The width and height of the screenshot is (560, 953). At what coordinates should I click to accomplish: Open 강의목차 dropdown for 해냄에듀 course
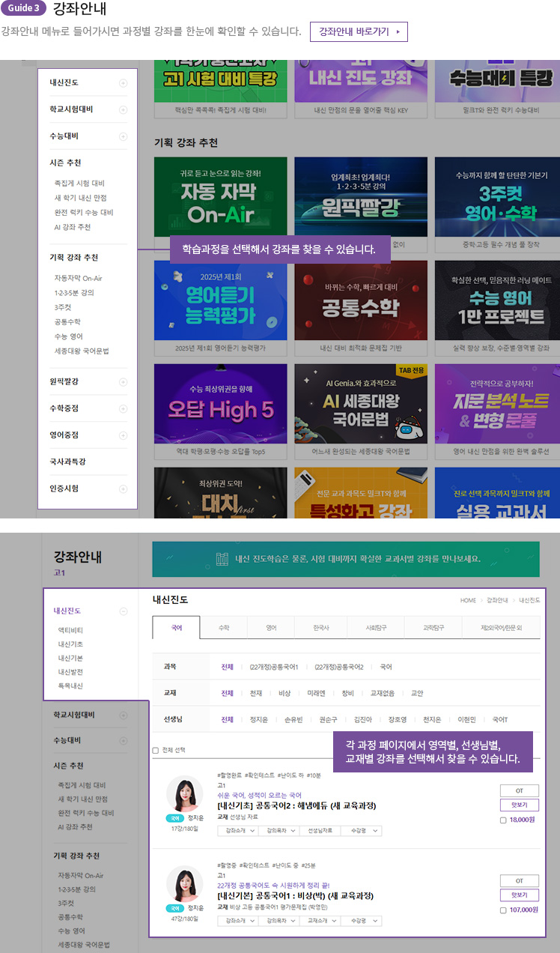[x=279, y=831]
